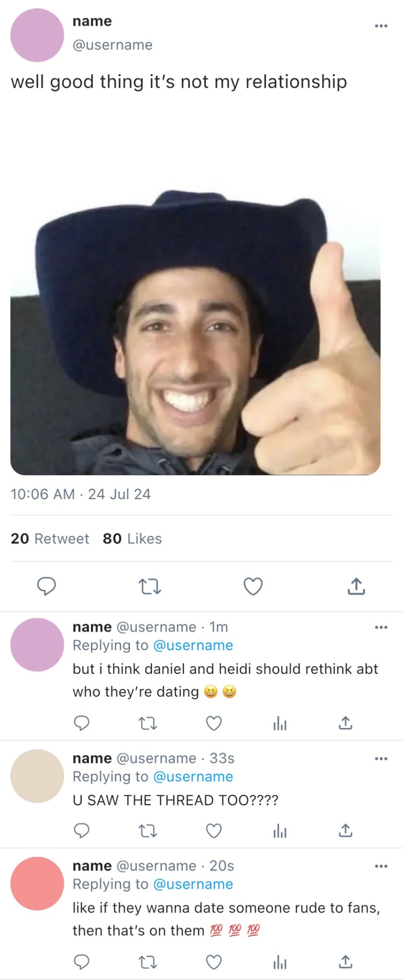Open more options on the U SAW THE THREAD reply

click(x=381, y=759)
